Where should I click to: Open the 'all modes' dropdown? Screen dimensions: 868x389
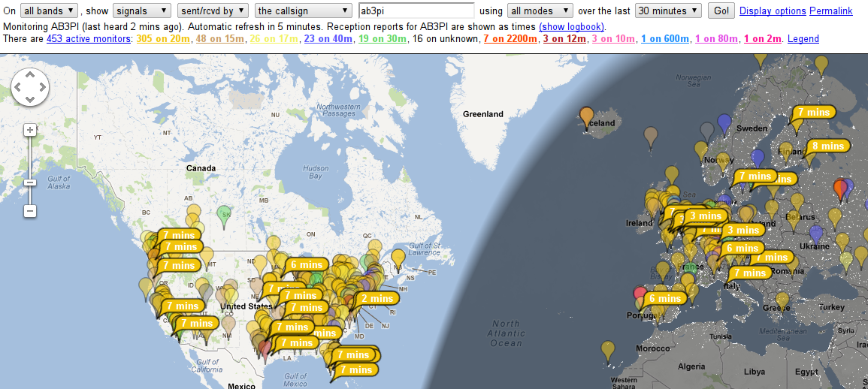click(540, 11)
